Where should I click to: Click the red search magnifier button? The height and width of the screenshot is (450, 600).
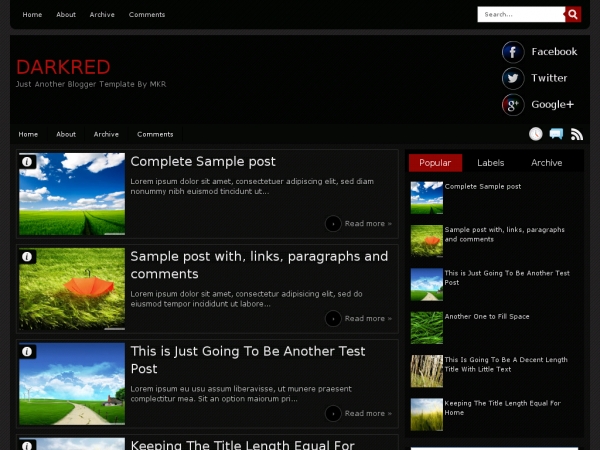click(573, 14)
